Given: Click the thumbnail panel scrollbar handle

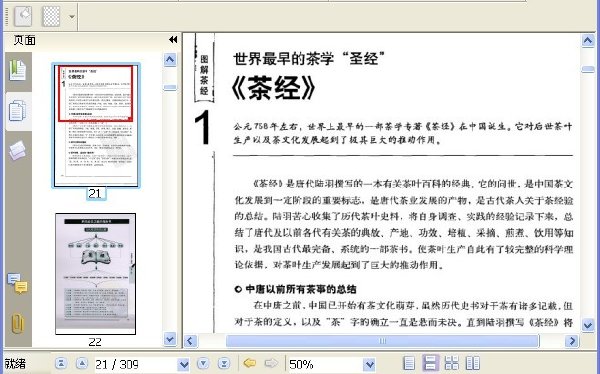Looking at the screenshot, I should [x=170, y=88].
